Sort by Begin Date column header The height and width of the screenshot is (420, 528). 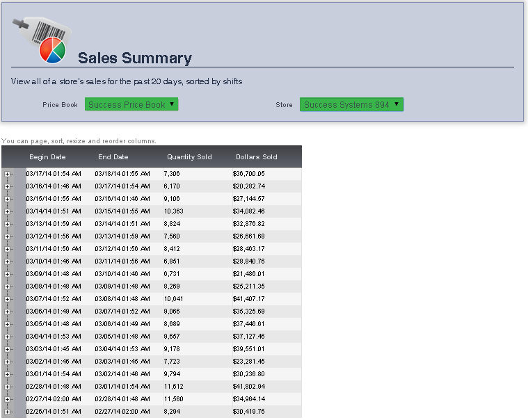(47, 157)
